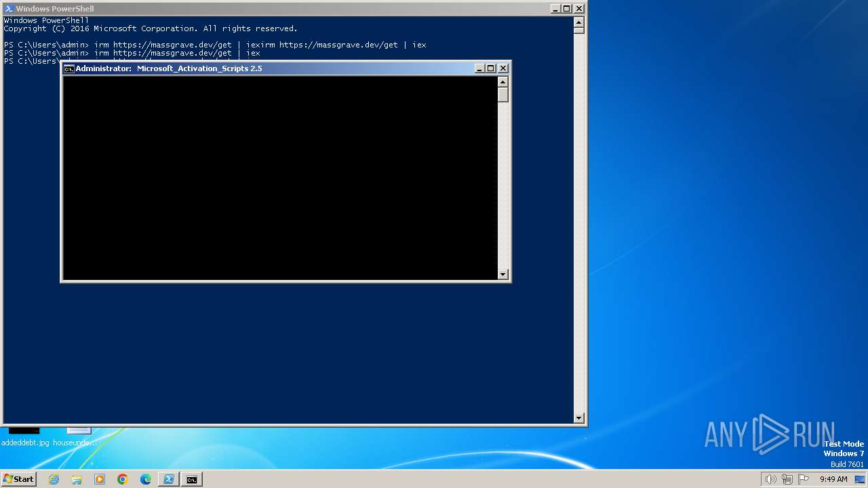Open Windows Explorer folder icon in taskbar
The height and width of the screenshot is (488, 868).
77,479
